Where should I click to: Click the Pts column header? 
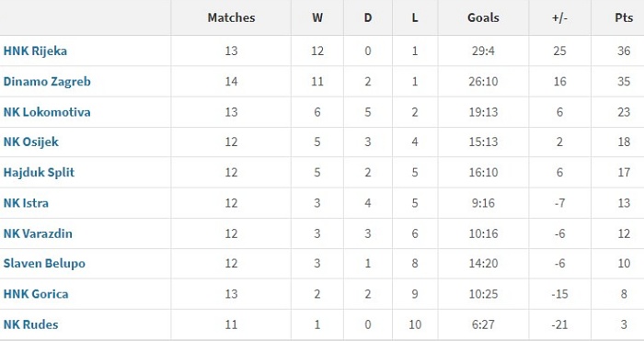624,17
